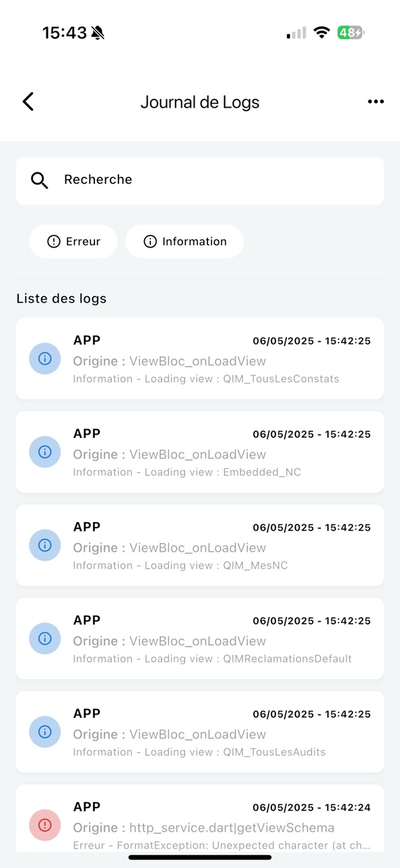Viewport: 400px width, 868px height.
Task: Open the QIM_MesNC loading view log entry
Action: [x=200, y=545]
